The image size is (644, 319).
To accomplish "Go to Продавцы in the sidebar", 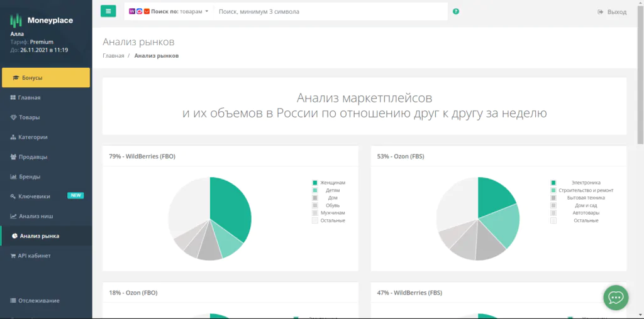I will (x=33, y=157).
